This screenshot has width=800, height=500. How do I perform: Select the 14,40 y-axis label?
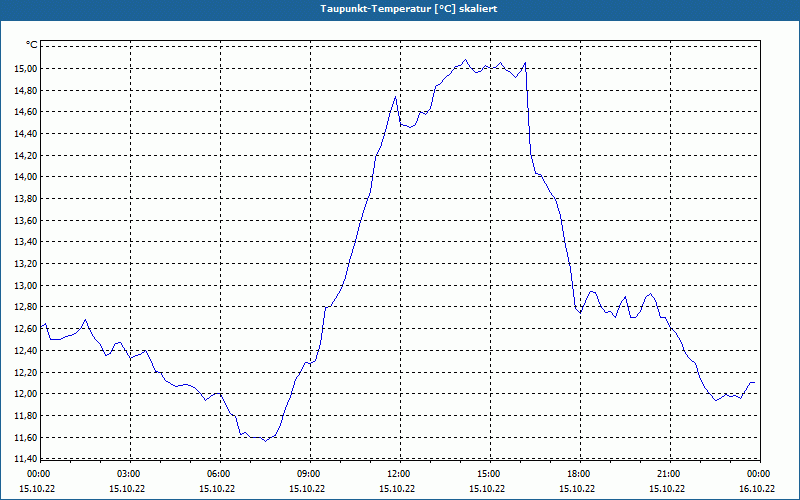(x=28, y=134)
